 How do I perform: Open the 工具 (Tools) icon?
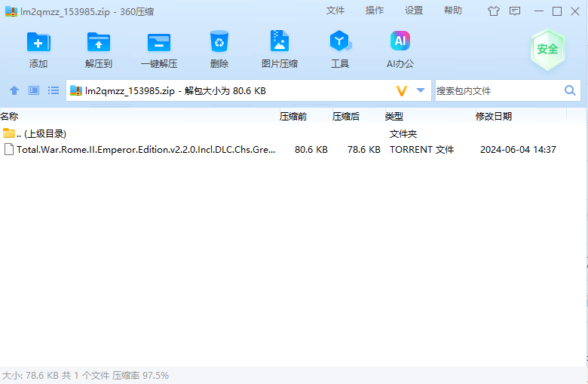[340, 41]
